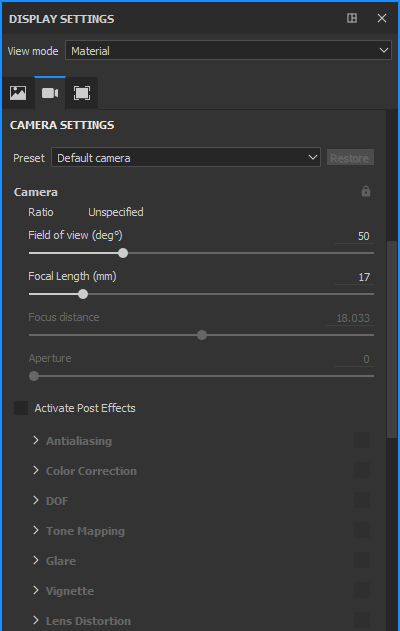The width and height of the screenshot is (400, 631).
Task: Close the Display Settings panel
Action: 381,18
